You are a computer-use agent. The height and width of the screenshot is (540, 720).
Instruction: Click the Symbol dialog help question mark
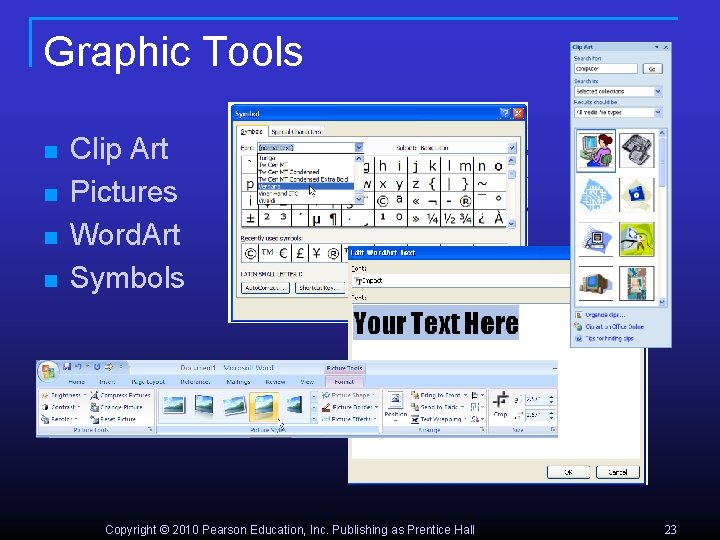tap(504, 113)
